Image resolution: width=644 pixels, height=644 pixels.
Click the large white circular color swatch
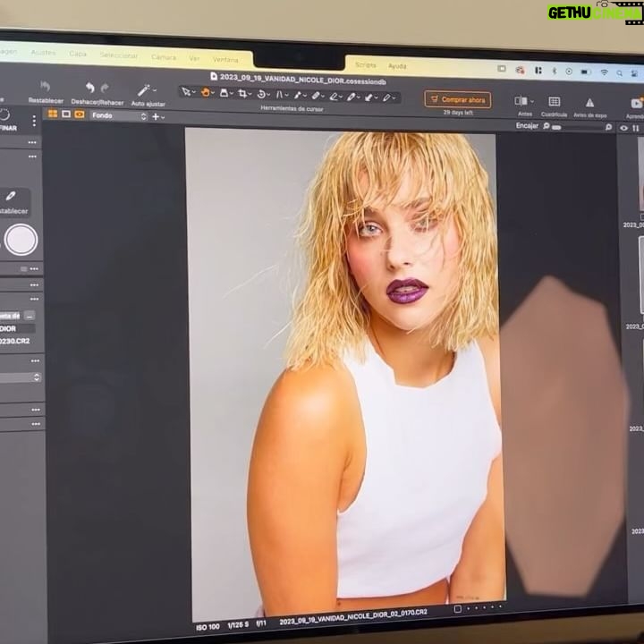(x=21, y=240)
